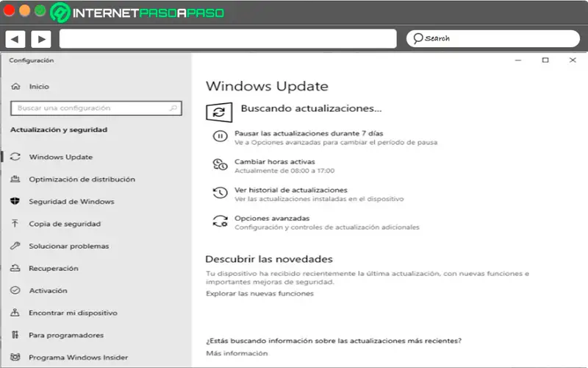Click the Solucionar problemas wrench icon

(x=15, y=246)
